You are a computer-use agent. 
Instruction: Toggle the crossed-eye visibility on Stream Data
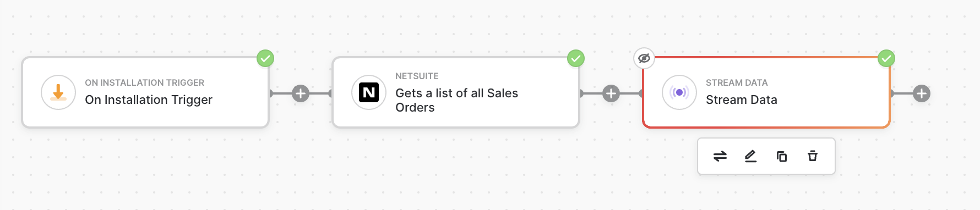click(x=644, y=58)
